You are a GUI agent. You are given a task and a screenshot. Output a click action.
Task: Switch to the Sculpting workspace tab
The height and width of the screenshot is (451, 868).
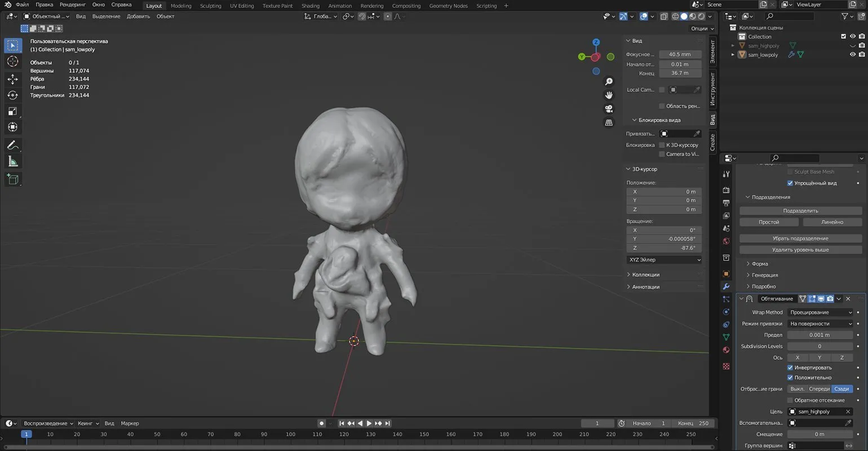click(210, 6)
